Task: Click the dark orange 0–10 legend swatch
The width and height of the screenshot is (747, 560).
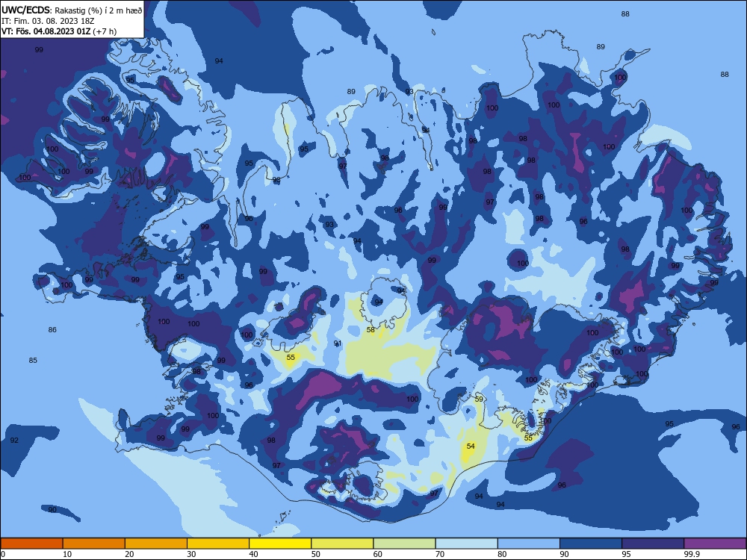Action: point(31,544)
